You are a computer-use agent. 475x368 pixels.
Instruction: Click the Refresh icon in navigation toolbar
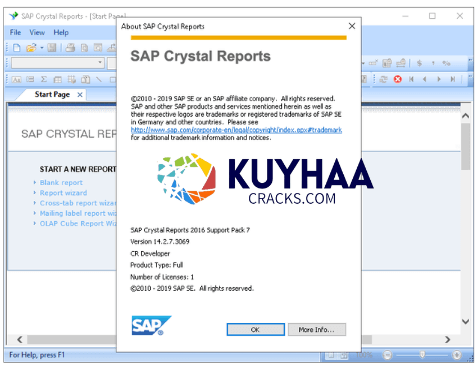click(x=384, y=79)
